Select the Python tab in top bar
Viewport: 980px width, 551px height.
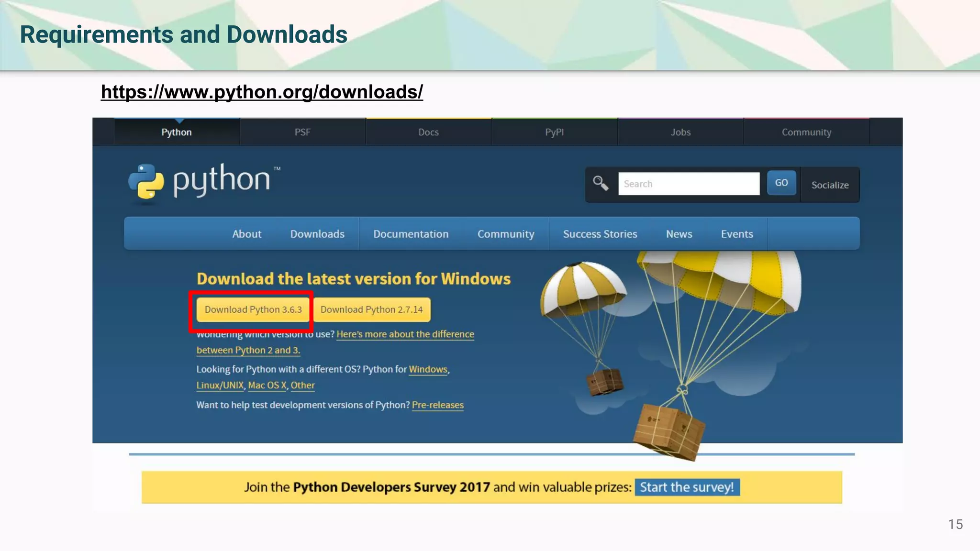tap(177, 132)
